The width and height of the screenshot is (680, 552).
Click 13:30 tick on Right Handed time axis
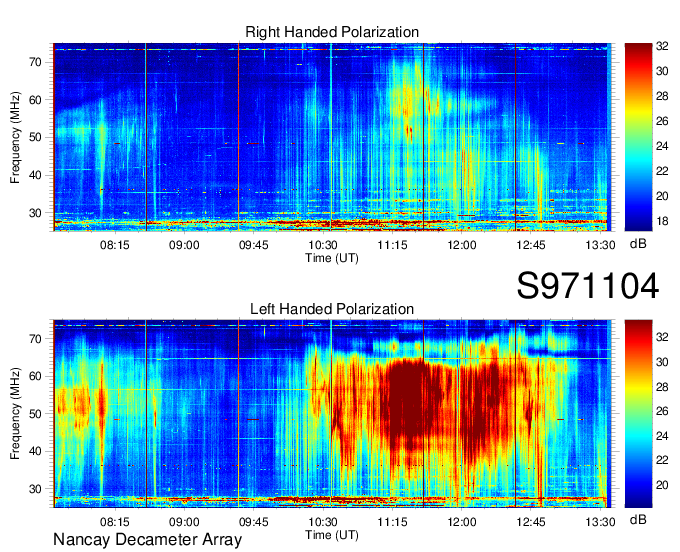pos(600,245)
